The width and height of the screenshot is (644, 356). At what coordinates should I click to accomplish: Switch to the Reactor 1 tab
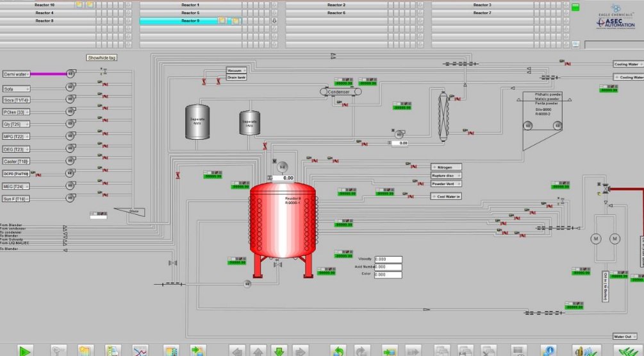[x=190, y=4]
